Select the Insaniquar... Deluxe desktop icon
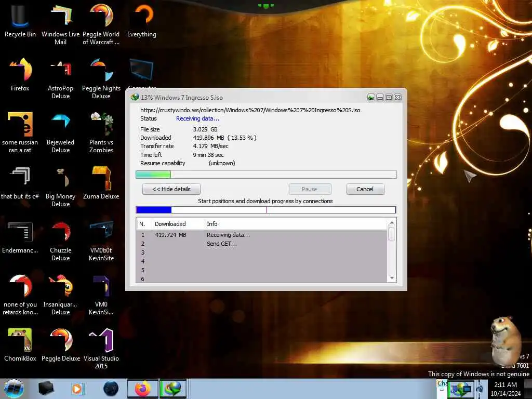The width and height of the screenshot is (532, 399). 60,294
